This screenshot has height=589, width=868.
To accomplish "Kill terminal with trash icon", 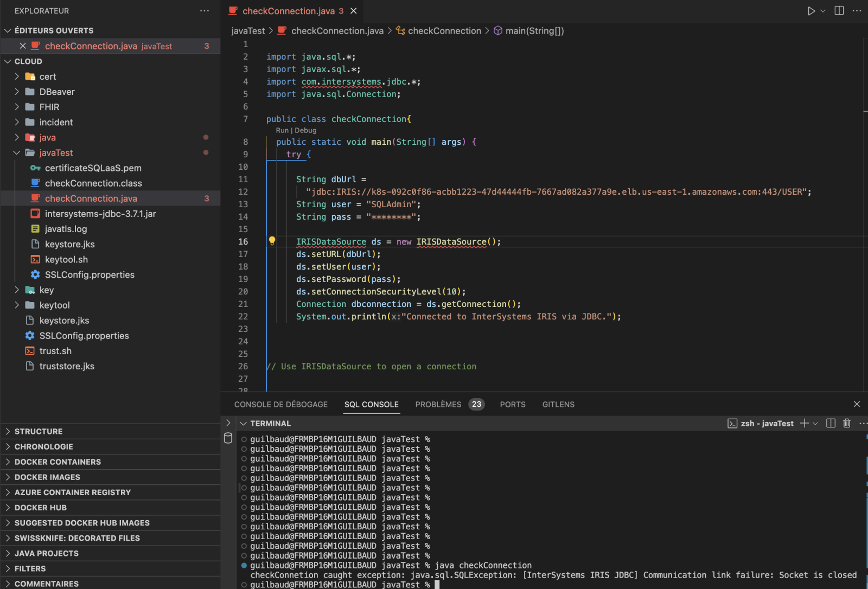I will (x=846, y=423).
